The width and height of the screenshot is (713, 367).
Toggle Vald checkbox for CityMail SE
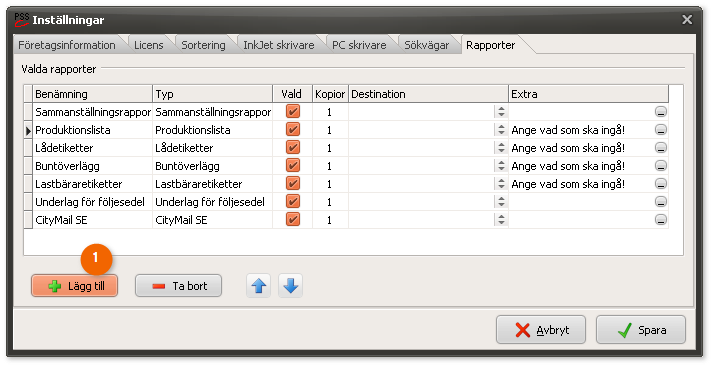(x=293, y=220)
